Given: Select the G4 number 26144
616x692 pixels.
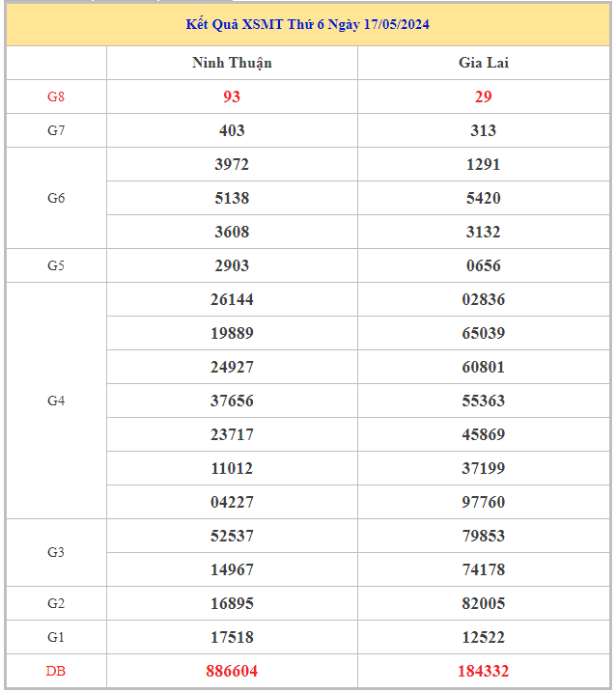Looking at the screenshot, I should pyautogui.click(x=232, y=299).
